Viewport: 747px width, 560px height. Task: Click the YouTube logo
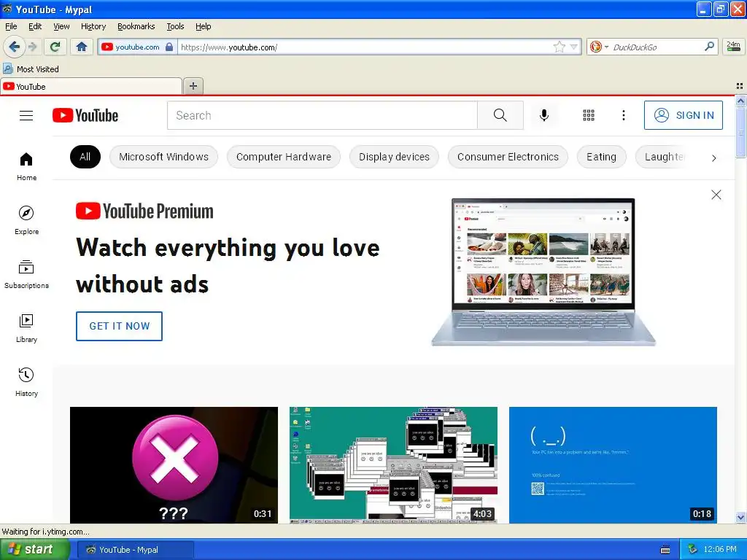click(x=85, y=115)
